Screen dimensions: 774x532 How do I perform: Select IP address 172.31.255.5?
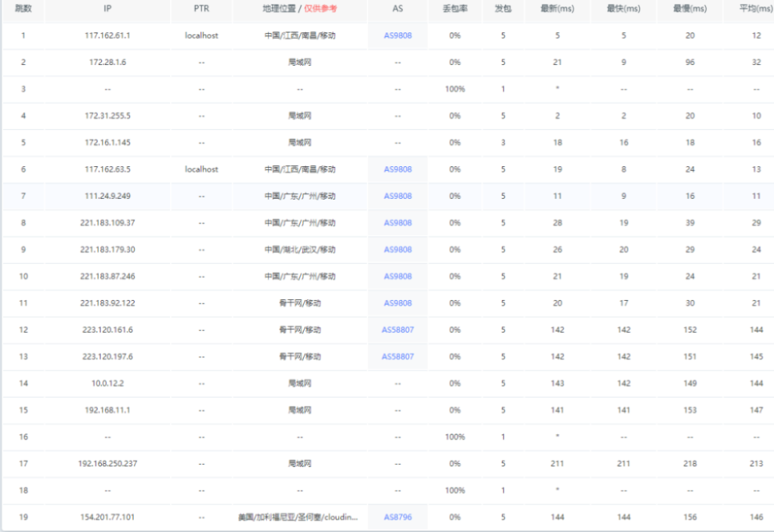107,116
